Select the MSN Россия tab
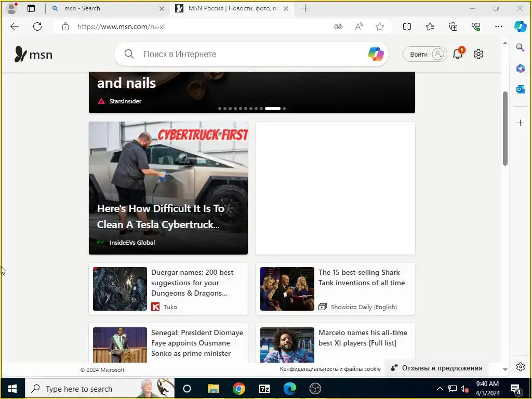Viewport: 532px width, 399px height. [x=232, y=8]
